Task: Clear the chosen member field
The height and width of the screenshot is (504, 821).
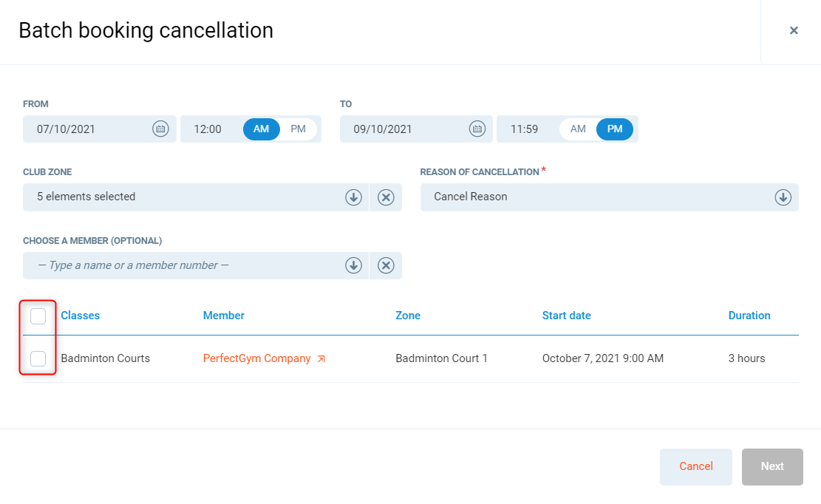Action: pyautogui.click(x=386, y=265)
